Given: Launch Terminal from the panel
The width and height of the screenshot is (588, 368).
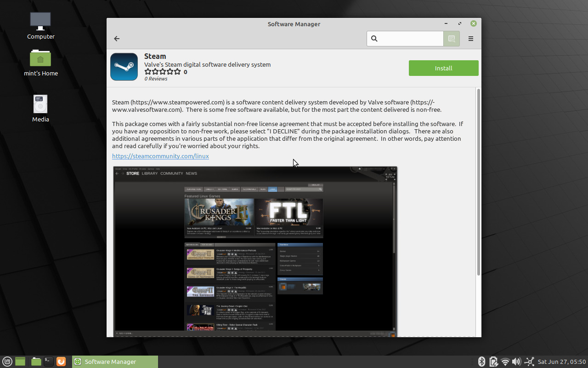Looking at the screenshot, I should click(x=48, y=362).
